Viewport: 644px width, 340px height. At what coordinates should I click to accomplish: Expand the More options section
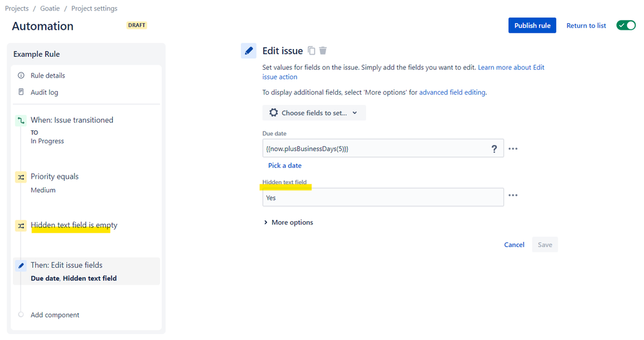[289, 223]
